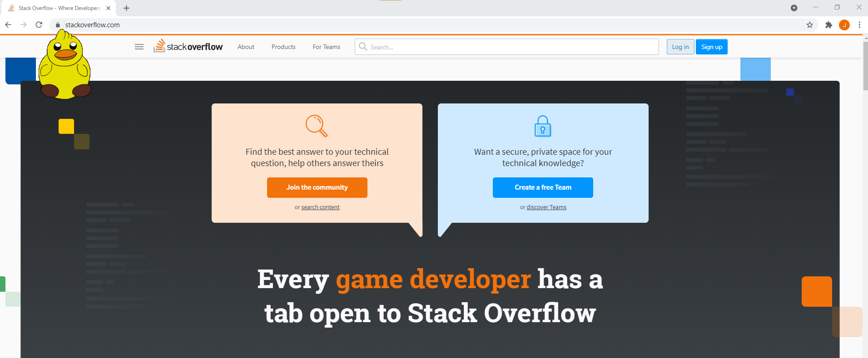The image size is (868, 358).
Task: Focus the Search input field
Action: pos(507,47)
